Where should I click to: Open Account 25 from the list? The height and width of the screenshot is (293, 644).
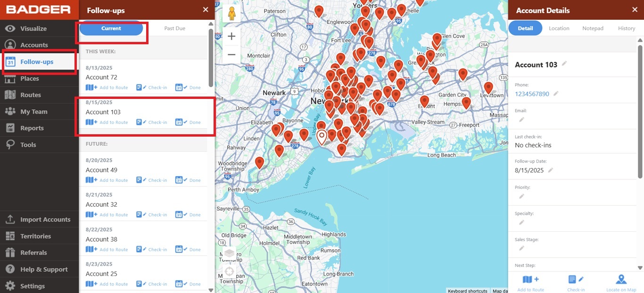click(x=101, y=274)
